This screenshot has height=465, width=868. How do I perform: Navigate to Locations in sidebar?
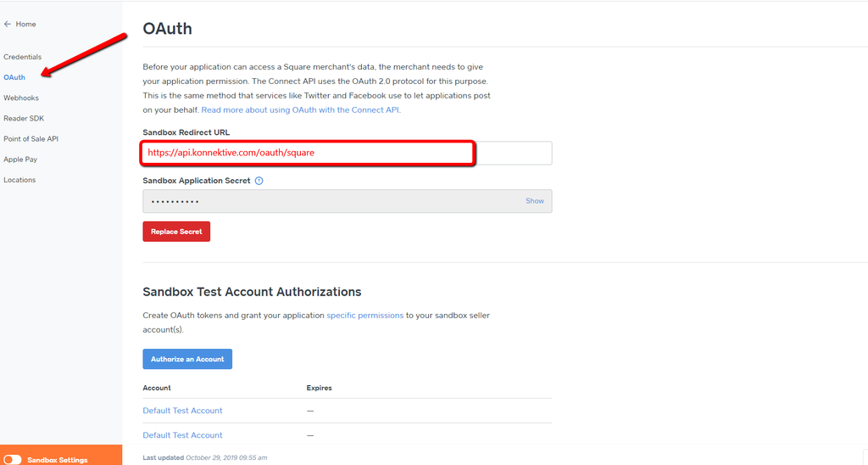point(19,180)
